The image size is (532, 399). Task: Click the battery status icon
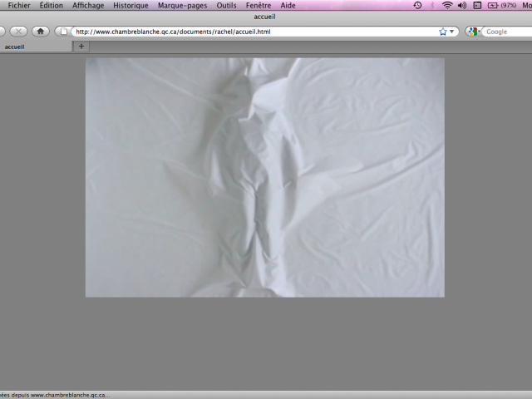click(x=492, y=5)
